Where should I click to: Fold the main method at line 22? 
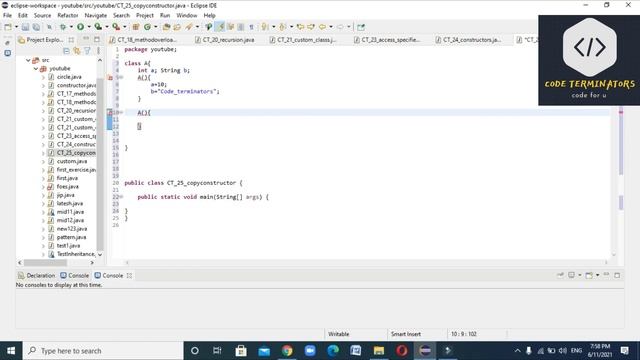[x=121, y=197]
